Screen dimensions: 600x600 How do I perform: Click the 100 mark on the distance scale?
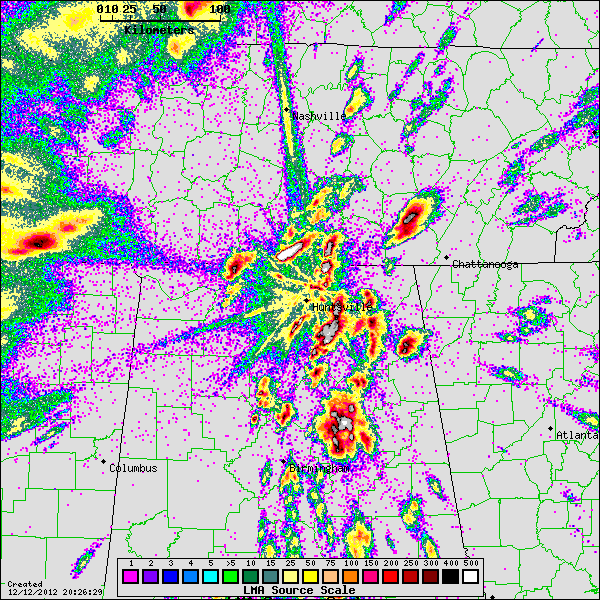[220, 9]
